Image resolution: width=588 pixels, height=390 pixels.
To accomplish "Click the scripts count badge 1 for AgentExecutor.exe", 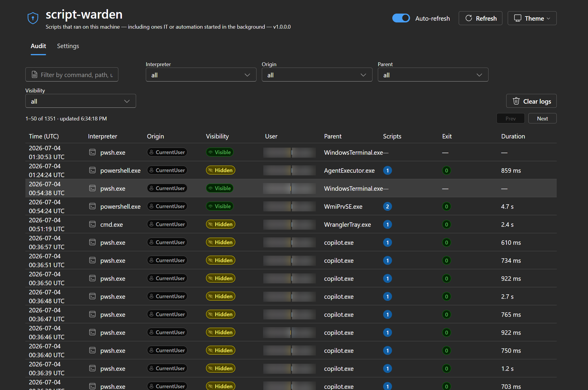I will pos(388,170).
